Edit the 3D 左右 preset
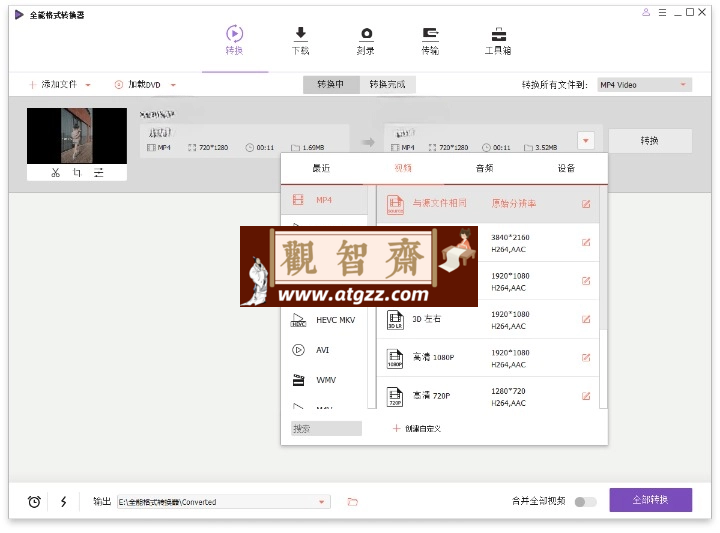This screenshot has width=720, height=533. (586, 319)
